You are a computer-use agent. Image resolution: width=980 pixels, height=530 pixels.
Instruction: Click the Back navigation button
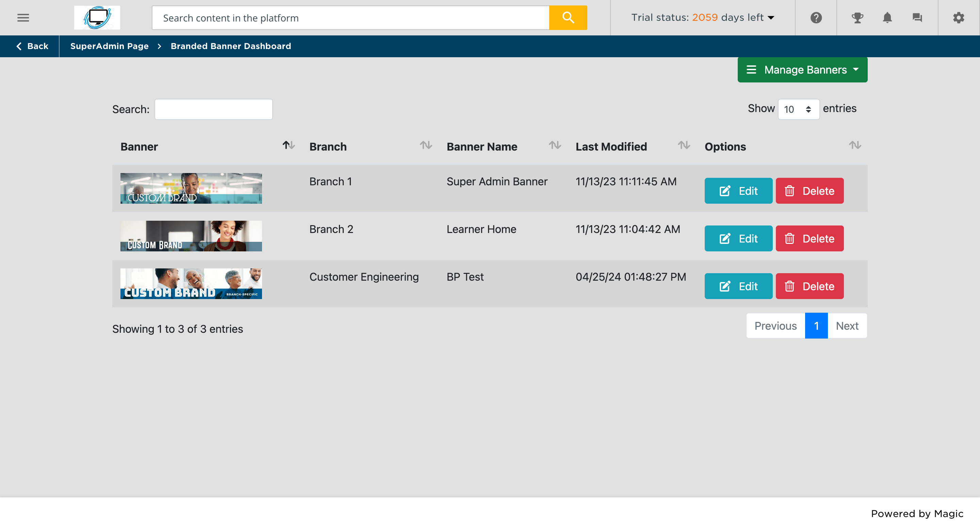(33, 46)
